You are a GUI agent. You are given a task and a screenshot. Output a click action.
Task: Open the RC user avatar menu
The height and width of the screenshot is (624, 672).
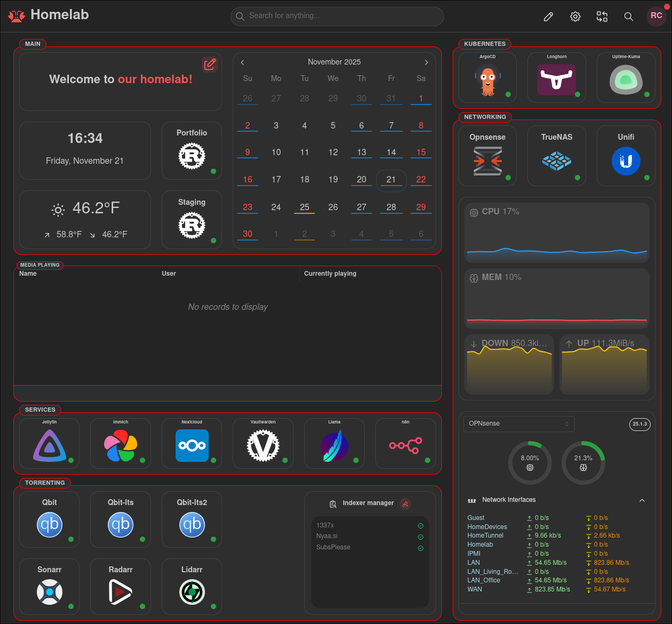(x=656, y=16)
